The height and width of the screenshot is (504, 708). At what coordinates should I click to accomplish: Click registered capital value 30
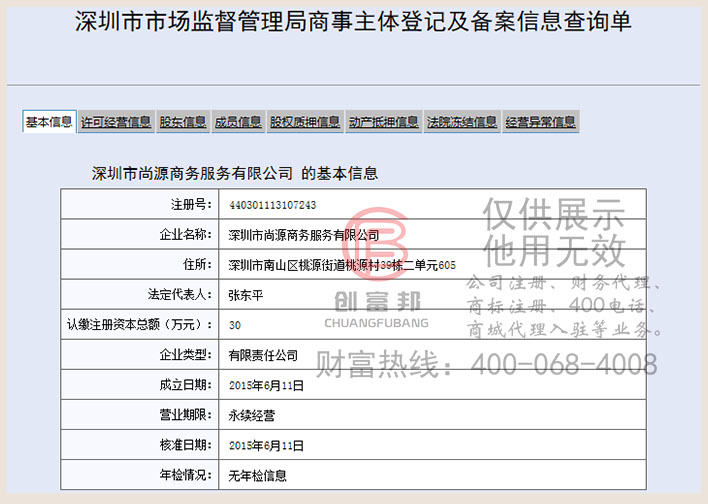(235, 325)
